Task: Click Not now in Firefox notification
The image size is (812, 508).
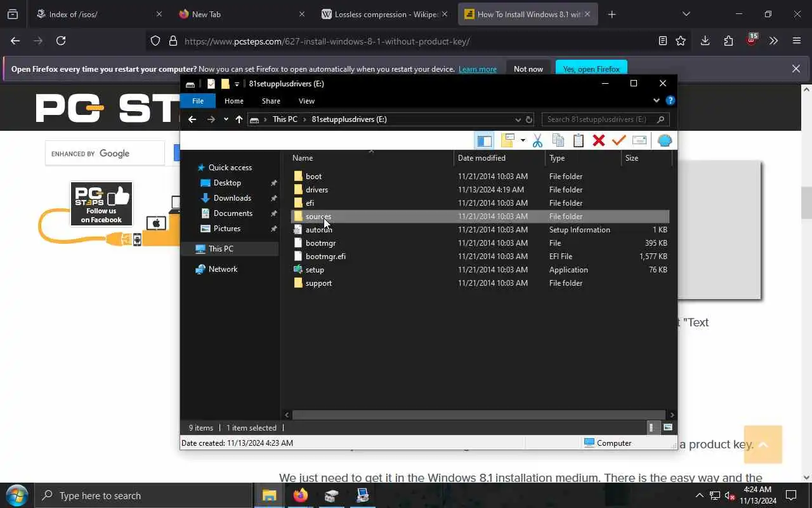Action: pyautogui.click(x=528, y=69)
